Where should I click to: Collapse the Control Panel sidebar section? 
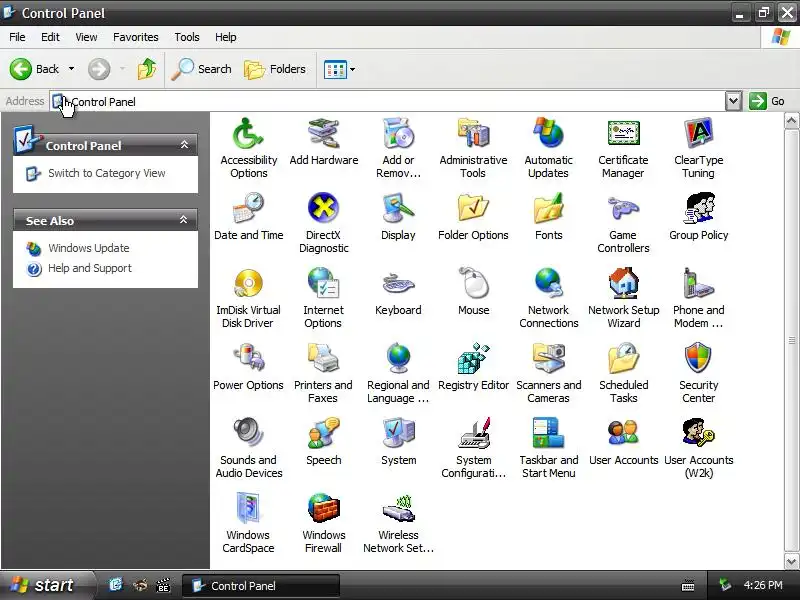184,145
